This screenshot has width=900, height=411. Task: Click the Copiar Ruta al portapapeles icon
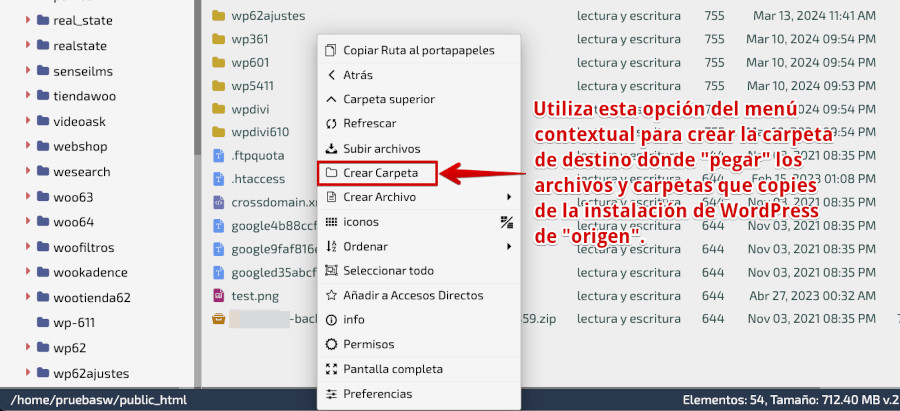click(331, 51)
